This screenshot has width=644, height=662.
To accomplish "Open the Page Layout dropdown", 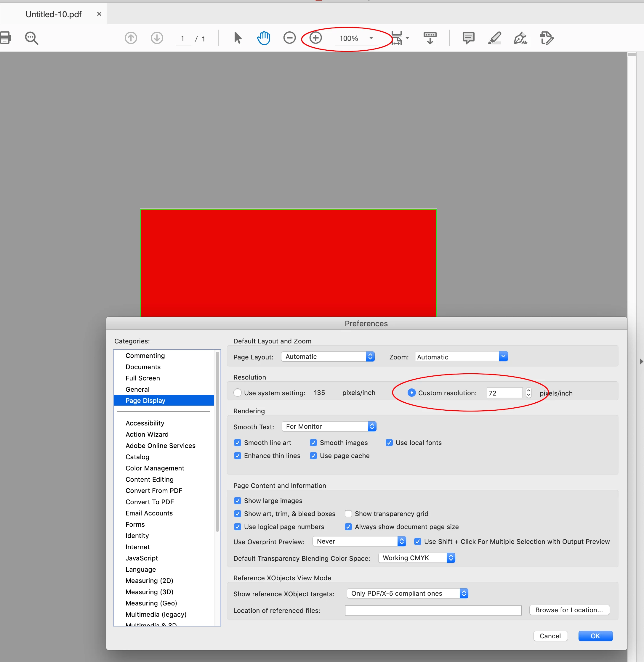I will 327,356.
